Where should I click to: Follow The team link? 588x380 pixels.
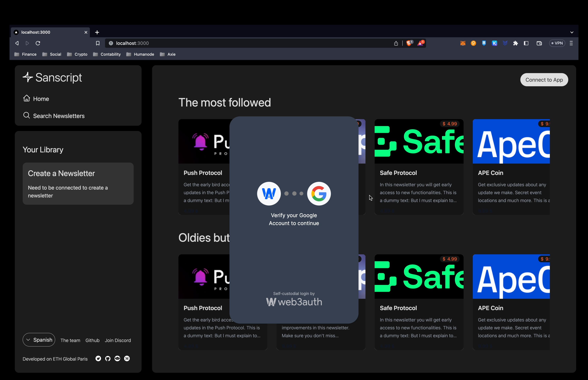(x=70, y=340)
